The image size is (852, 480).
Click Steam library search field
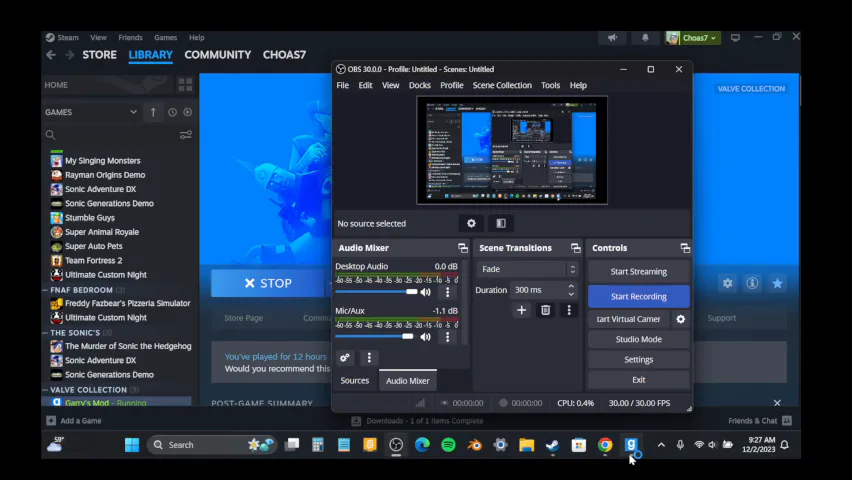coord(111,135)
